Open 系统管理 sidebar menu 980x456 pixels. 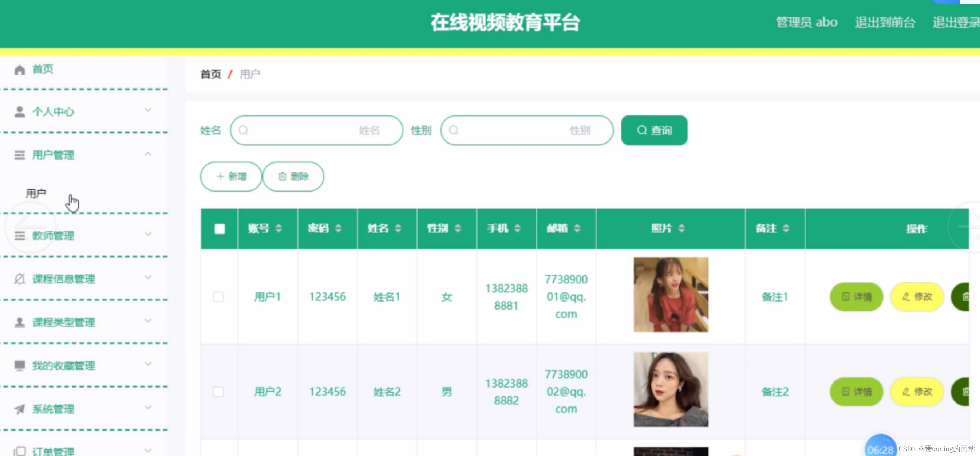tap(53, 409)
